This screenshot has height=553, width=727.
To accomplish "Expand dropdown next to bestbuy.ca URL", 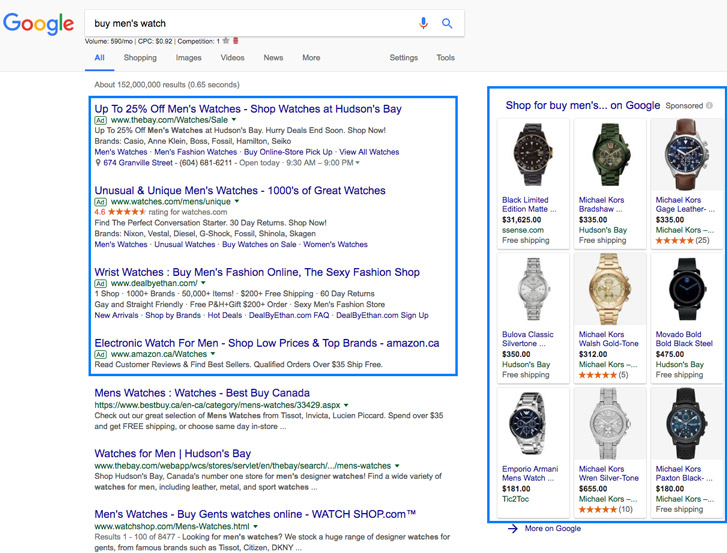I will click(346, 405).
